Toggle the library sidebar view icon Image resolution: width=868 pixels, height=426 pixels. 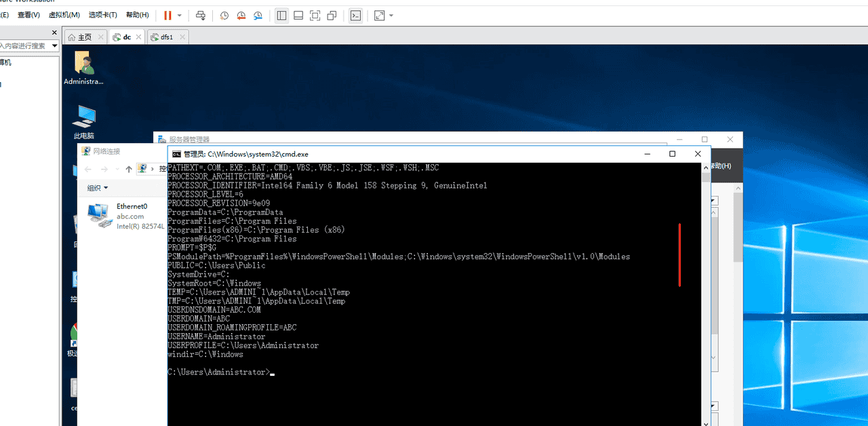click(x=282, y=15)
